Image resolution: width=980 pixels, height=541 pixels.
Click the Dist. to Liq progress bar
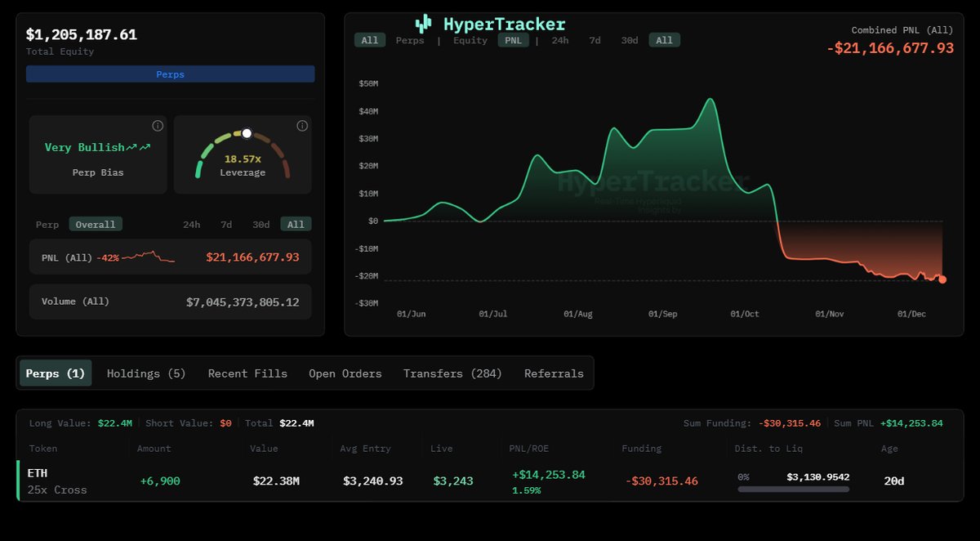[x=793, y=490]
